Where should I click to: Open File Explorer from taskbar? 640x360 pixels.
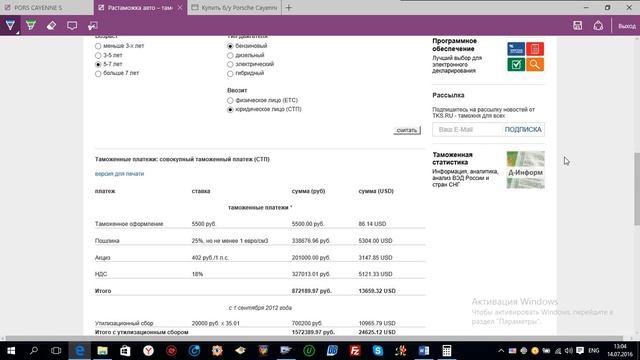tap(102, 351)
